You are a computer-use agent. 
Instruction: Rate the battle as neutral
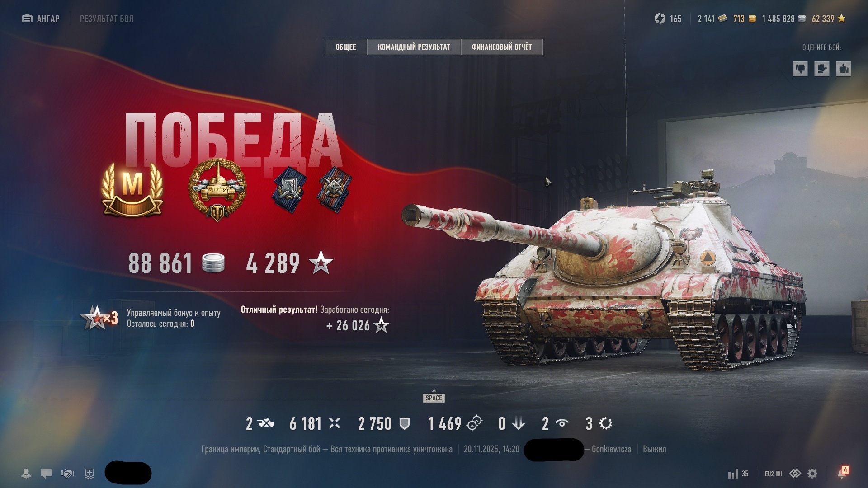click(x=822, y=69)
